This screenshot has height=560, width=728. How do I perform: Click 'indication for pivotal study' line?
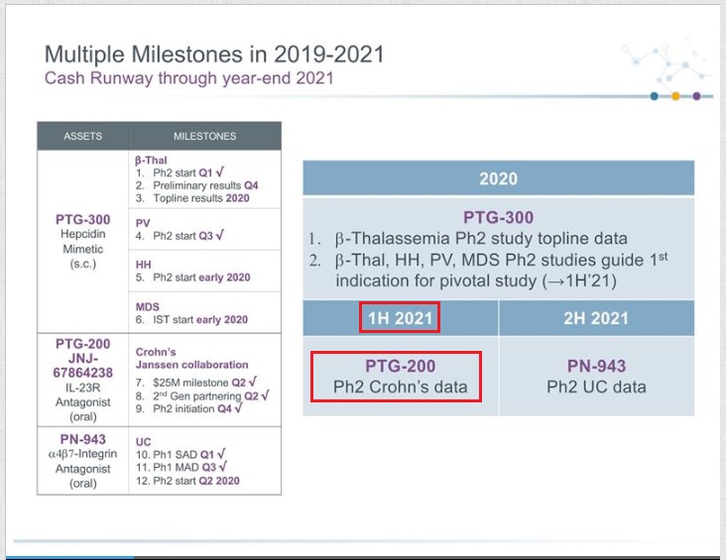pos(476,280)
